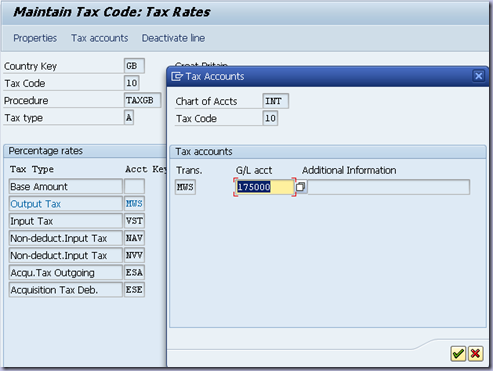Confirm with the green checkmark button
The width and height of the screenshot is (493, 371).
458,353
